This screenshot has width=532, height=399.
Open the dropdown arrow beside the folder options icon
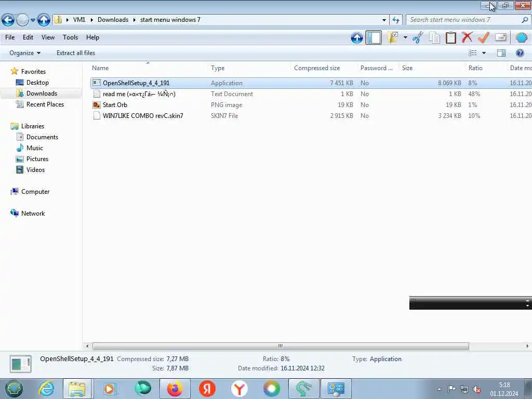[x=405, y=37]
